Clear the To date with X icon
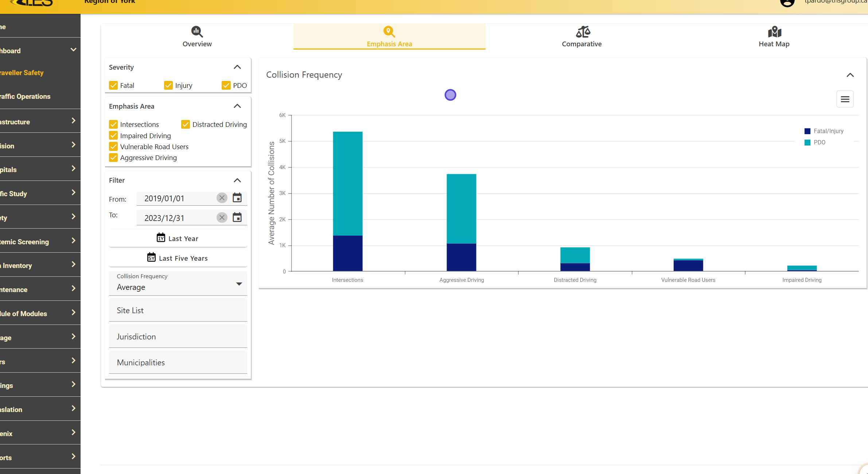The height and width of the screenshot is (474, 868). click(x=222, y=218)
